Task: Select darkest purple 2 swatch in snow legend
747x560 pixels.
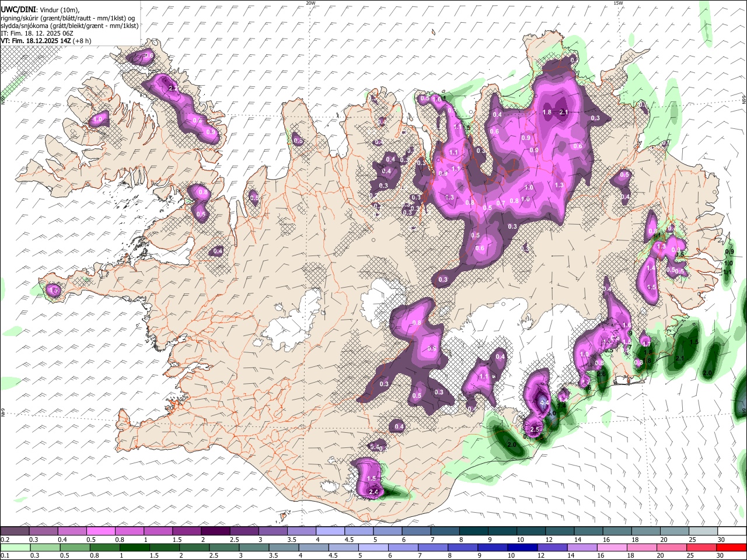Action: [215, 531]
